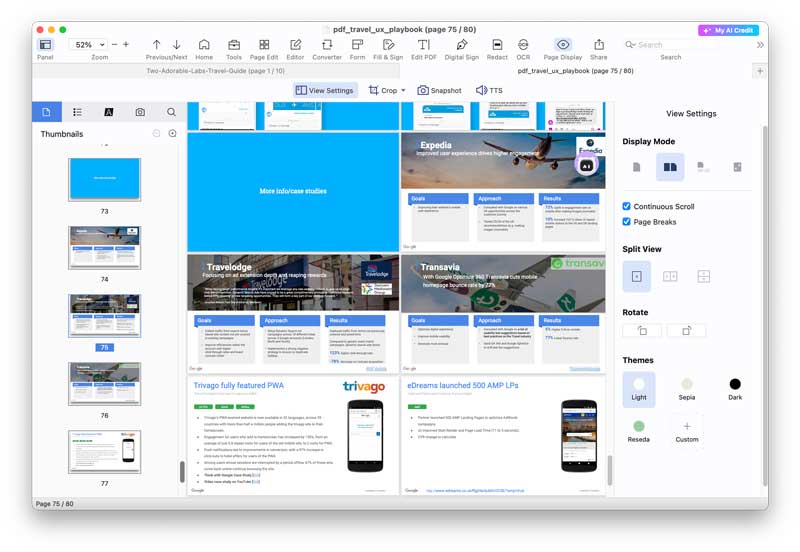Viewport: 800px width, 552px height.
Task: Start TTS text-to-speech
Action: 489,90
